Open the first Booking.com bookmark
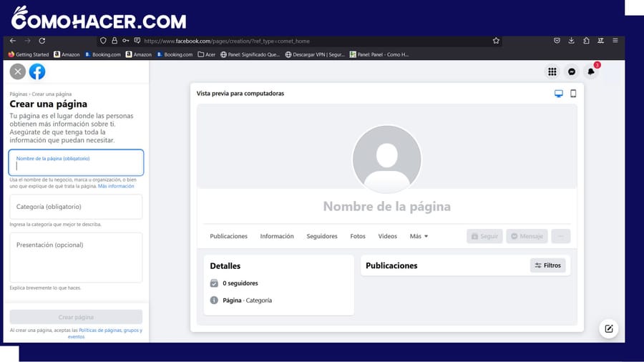This screenshot has height=362, width=644. pyautogui.click(x=102, y=54)
